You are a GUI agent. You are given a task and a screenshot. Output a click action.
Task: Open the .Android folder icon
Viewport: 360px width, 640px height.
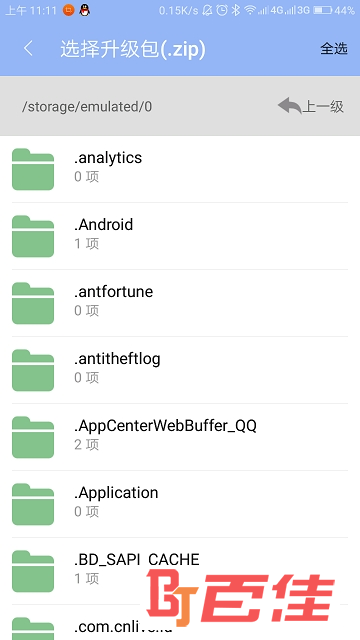(x=33, y=236)
